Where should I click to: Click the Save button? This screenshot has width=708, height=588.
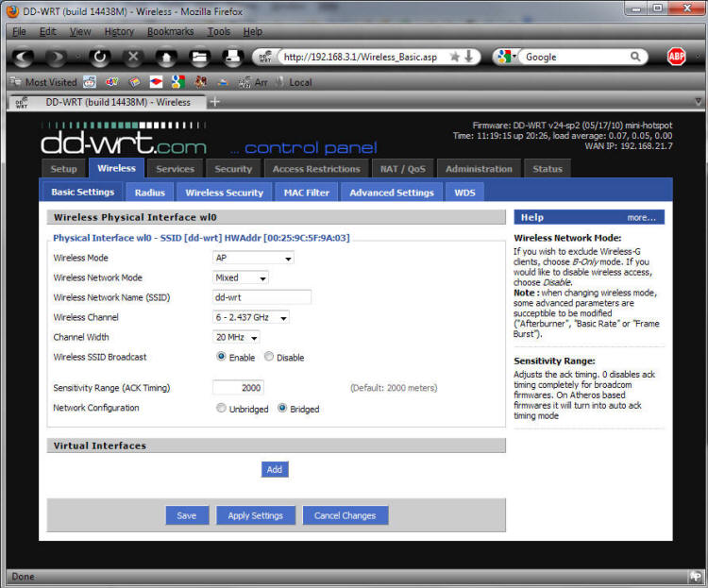pos(187,515)
